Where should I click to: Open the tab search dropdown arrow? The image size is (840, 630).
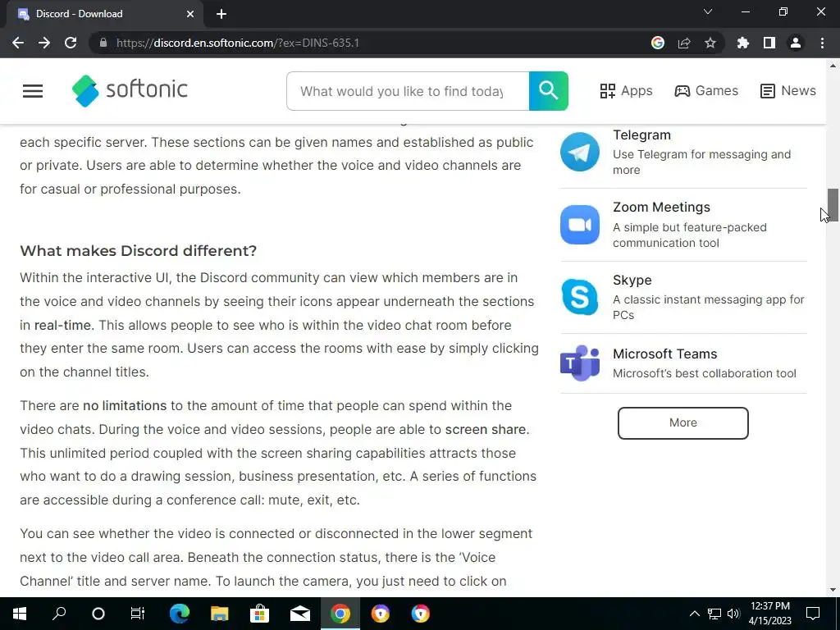[708, 11]
